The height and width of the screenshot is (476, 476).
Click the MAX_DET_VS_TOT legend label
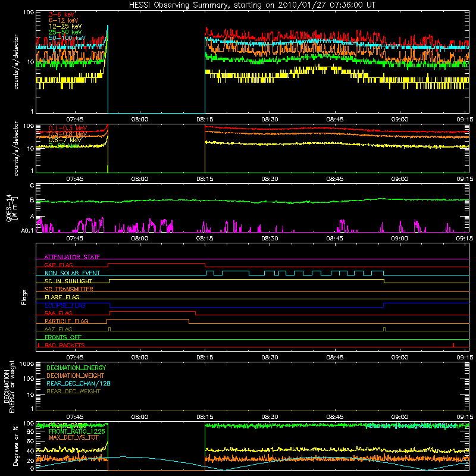[74, 437]
